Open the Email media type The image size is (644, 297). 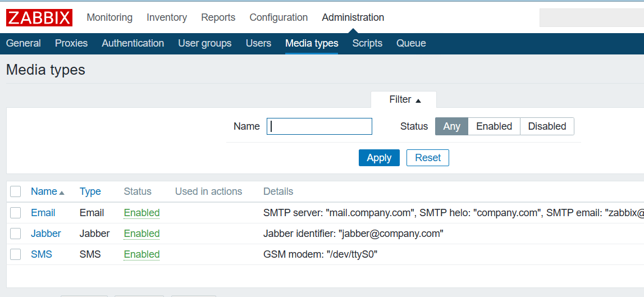[x=43, y=213]
